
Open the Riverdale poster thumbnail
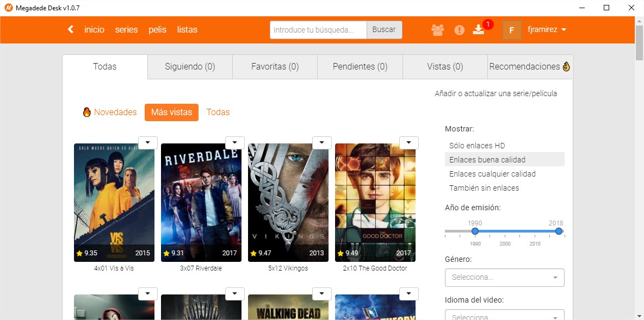point(201,203)
